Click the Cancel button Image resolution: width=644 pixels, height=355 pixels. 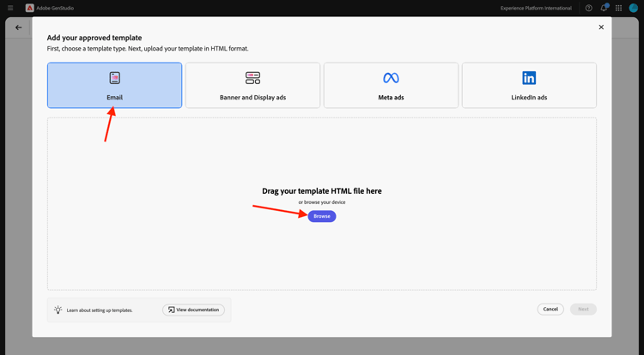550,309
